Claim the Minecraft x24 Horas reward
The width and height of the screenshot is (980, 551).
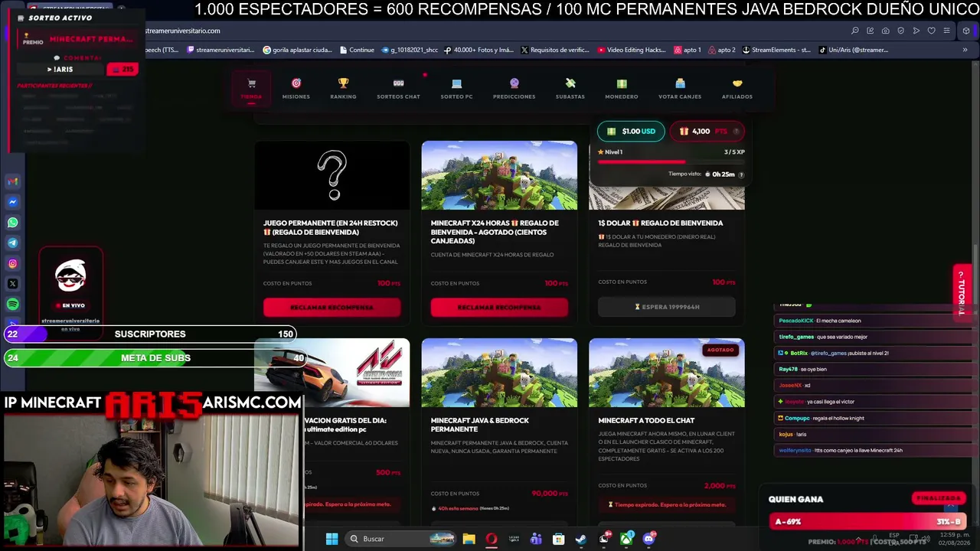pos(499,307)
